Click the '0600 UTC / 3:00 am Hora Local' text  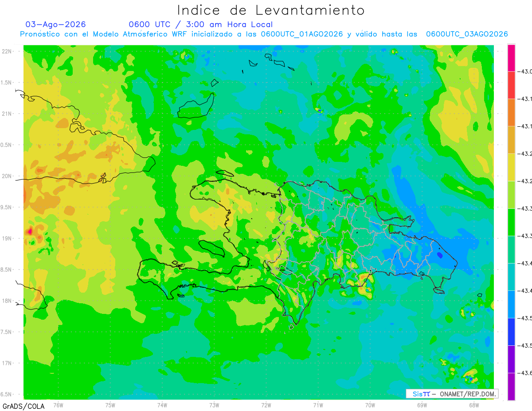(201, 24)
